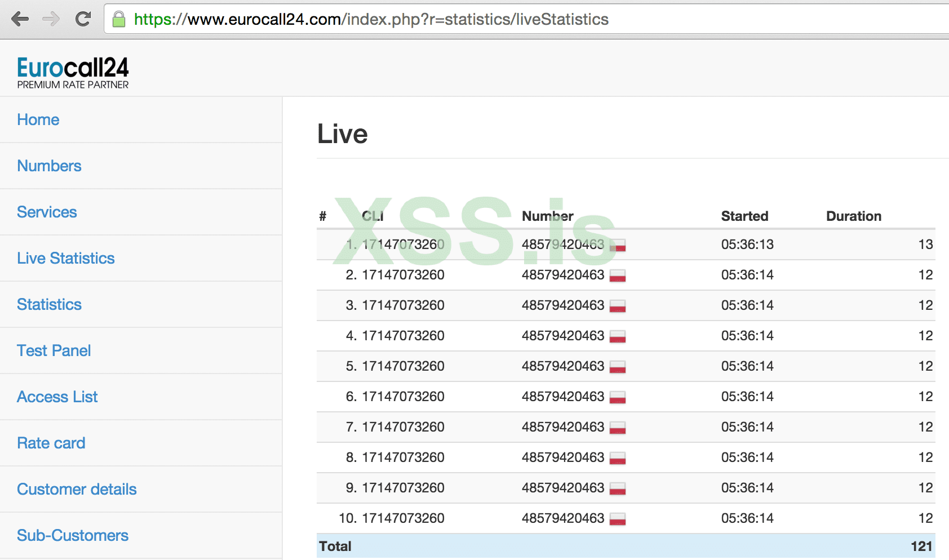Click the browser forward arrow
949x560 pixels.
[51, 19]
